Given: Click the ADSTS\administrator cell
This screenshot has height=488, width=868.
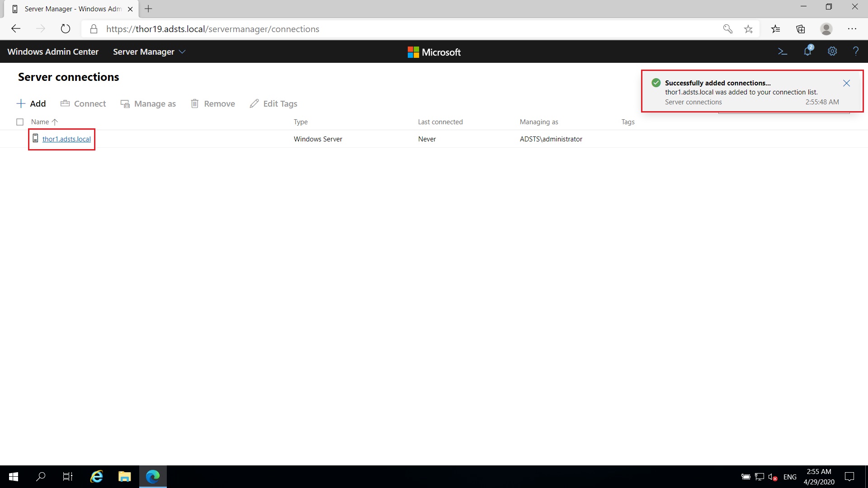Looking at the screenshot, I should tap(551, 139).
